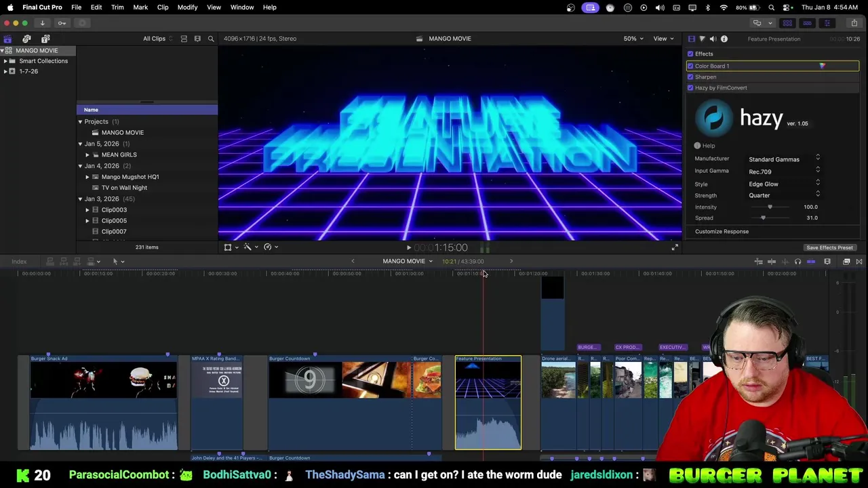Viewport: 868px width, 488px height.
Task: Expand the MEAN GIRLS clip row
Action: click(x=87, y=155)
